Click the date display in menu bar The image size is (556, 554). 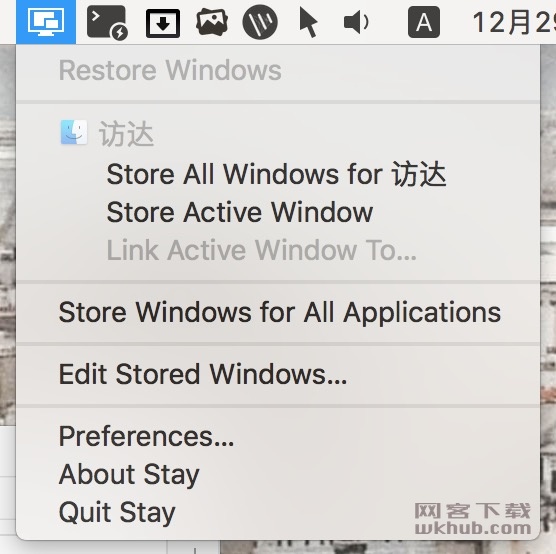tap(514, 22)
